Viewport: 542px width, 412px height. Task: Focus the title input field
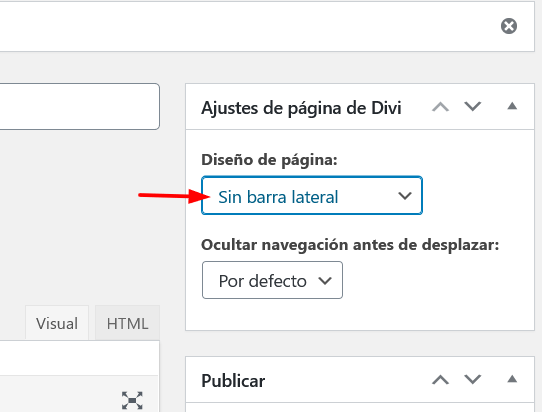click(79, 106)
